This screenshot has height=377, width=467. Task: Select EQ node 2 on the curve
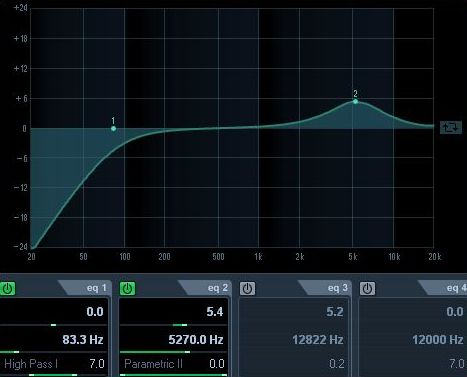355,101
